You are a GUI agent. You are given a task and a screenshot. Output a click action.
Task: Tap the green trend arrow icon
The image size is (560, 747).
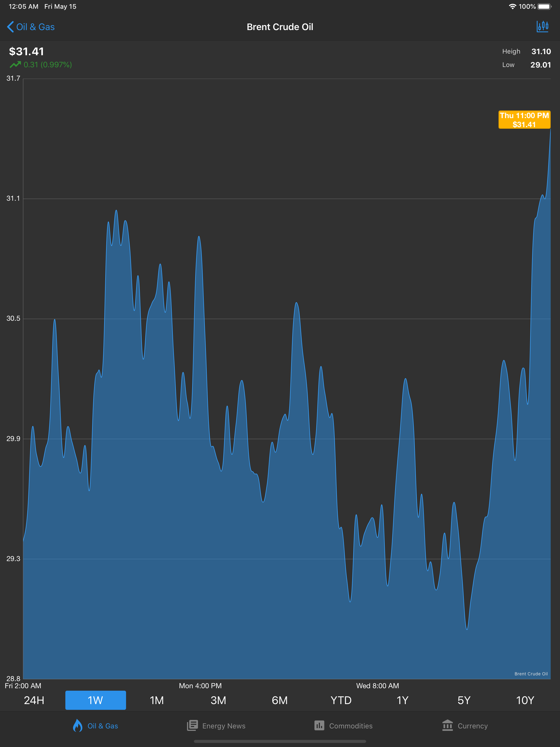click(x=15, y=65)
